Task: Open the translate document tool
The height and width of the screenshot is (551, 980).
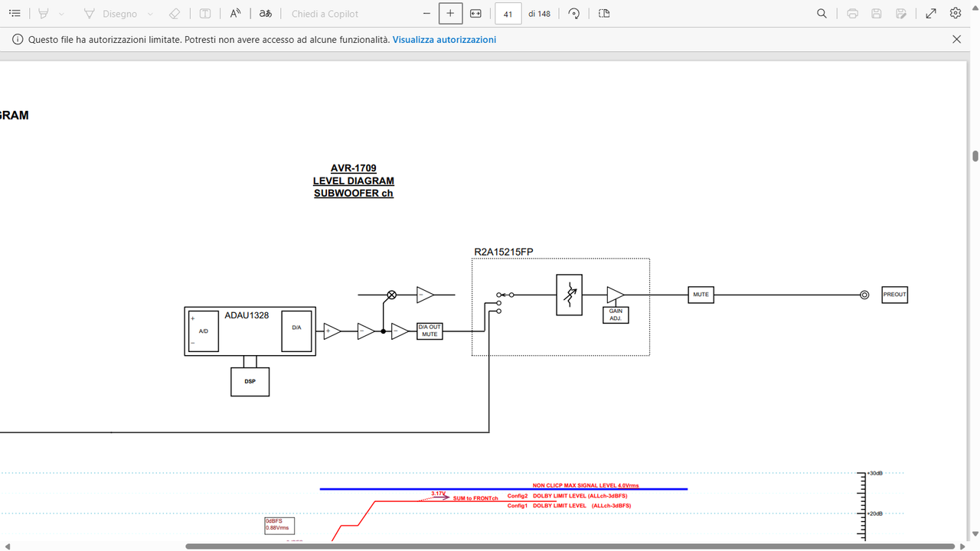Action: 265,14
